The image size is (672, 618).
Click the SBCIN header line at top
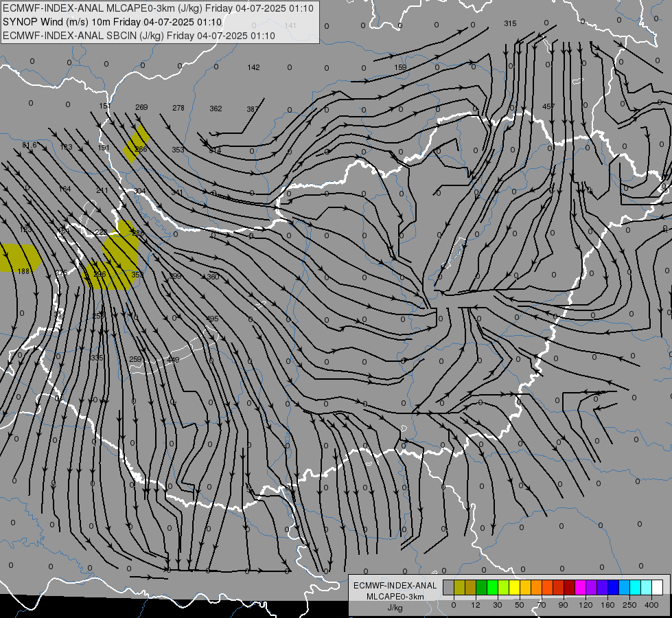pos(139,36)
